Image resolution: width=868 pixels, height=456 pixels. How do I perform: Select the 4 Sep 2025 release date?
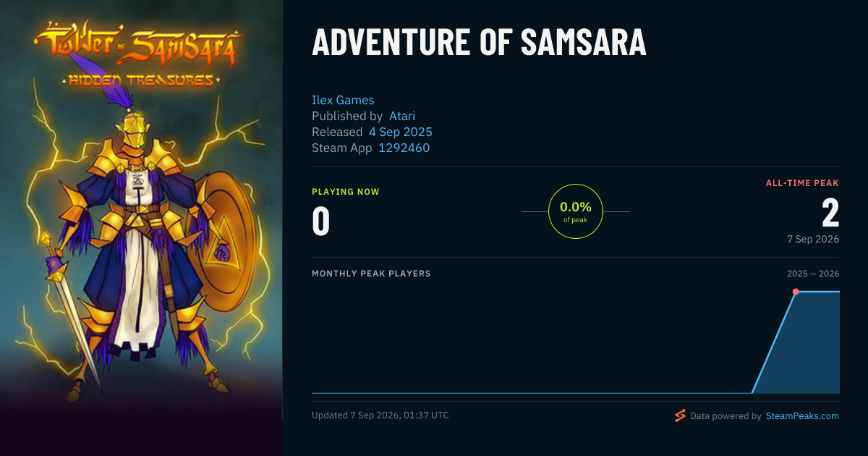click(x=401, y=132)
